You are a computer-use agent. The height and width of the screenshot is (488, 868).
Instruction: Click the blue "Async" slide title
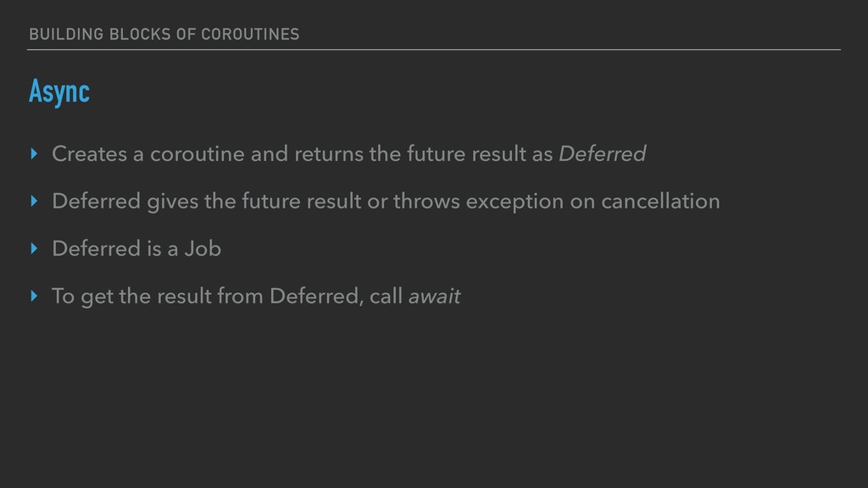pyautogui.click(x=58, y=92)
